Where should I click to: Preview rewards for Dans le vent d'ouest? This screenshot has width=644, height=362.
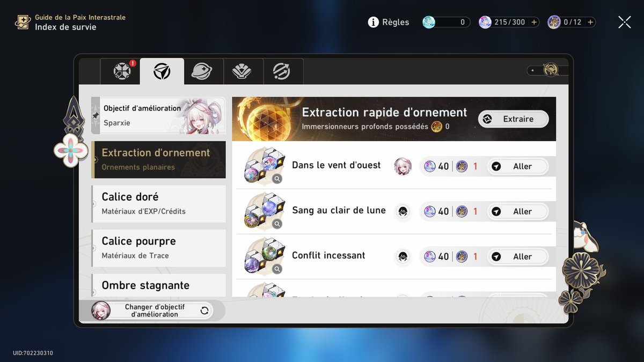pyautogui.click(x=277, y=179)
